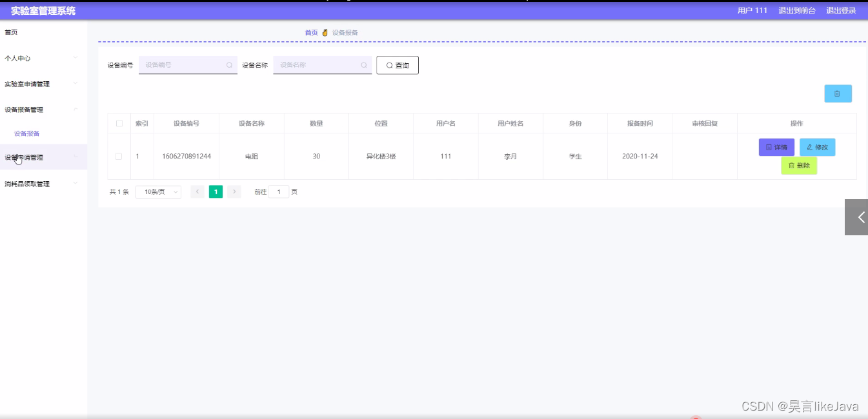Viewport: 868px width, 419px height.
Task: Click the 李月 name cell
Action: click(x=510, y=157)
